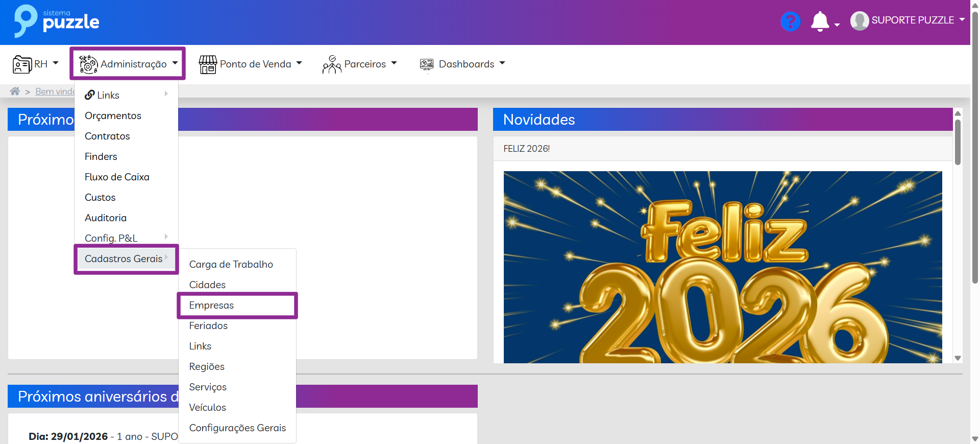Click the Parceiros people icon
This screenshot has height=444, width=980.
pos(332,64)
